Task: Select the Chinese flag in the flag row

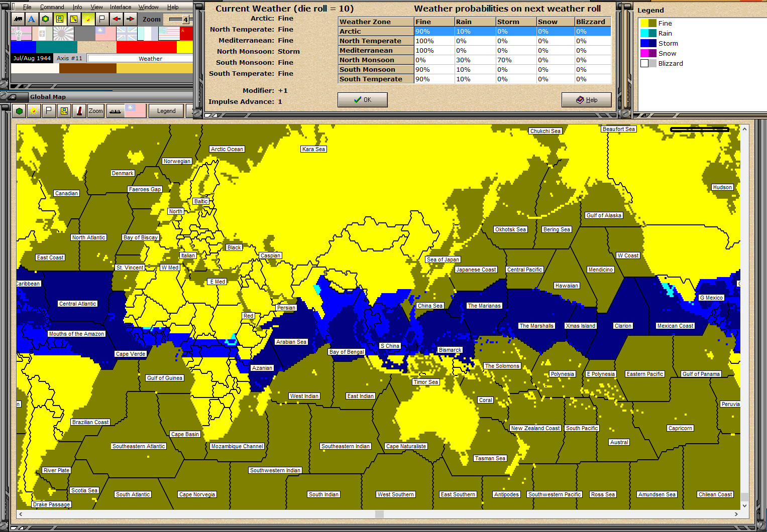Action: pyautogui.click(x=105, y=34)
